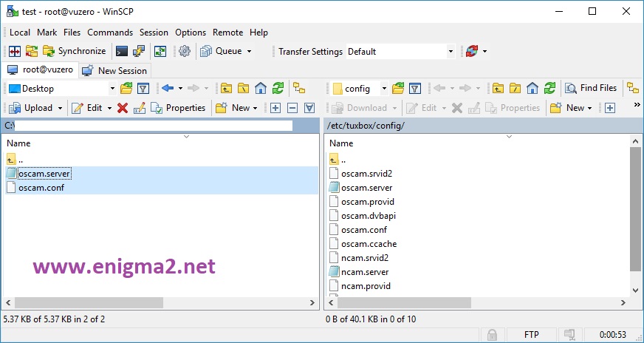
Task: Expand the Queue dropdown arrow
Action: pos(250,52)
